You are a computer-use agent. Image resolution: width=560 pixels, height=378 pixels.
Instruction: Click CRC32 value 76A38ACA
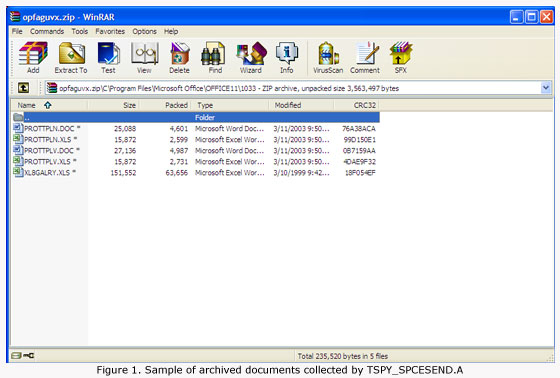click(x=359, y=129)
